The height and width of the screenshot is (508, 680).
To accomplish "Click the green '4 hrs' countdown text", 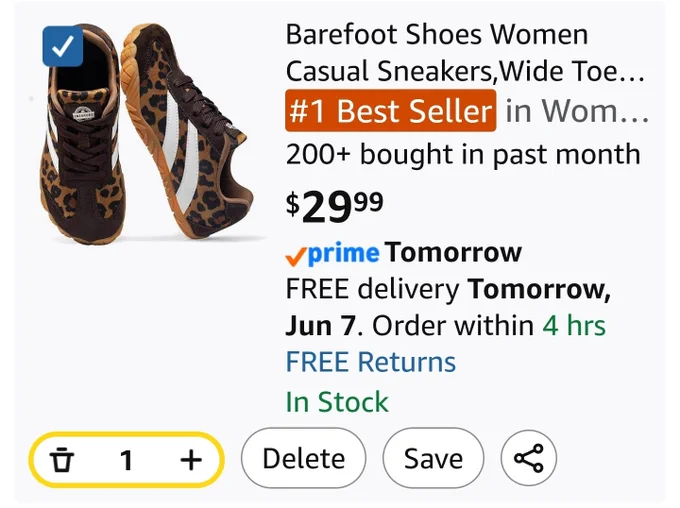I will pyautogui.click(x=574, y=325).
